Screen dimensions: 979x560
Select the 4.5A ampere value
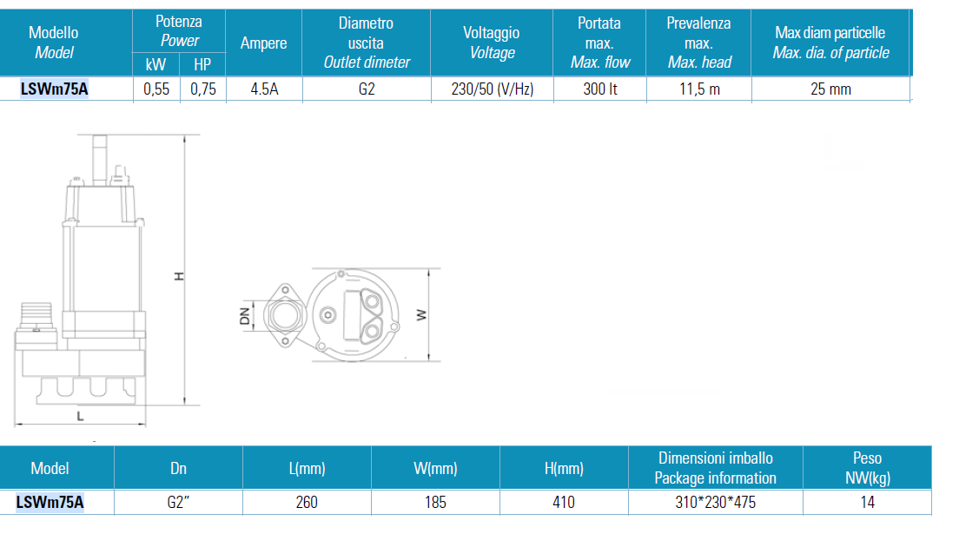(263, 89)
